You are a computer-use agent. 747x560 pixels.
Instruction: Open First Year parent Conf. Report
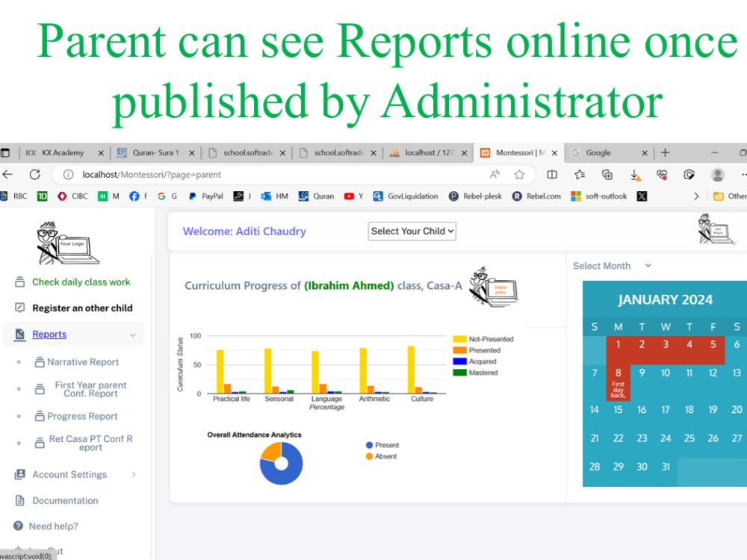tap(90, 389)
